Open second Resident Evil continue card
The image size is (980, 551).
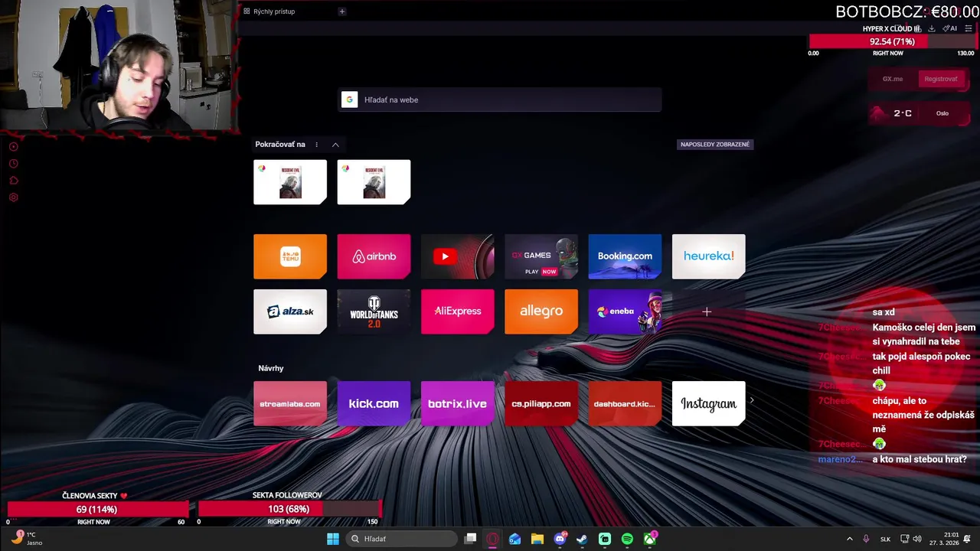pyautogui.click(x=374, y=182)
